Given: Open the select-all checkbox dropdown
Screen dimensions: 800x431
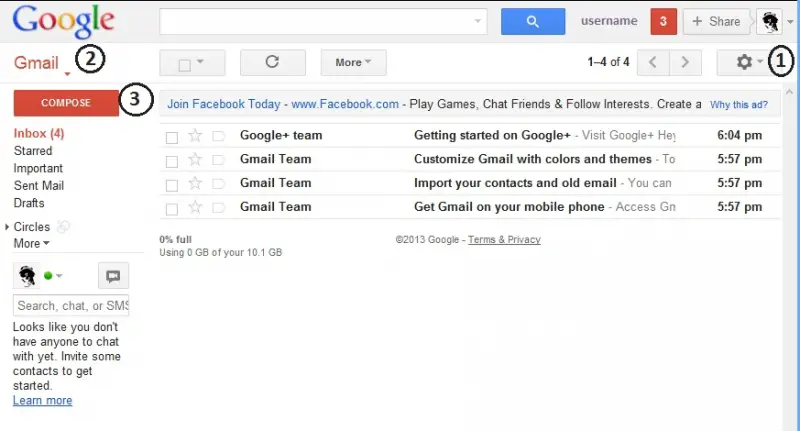Looking at the screenshot, I should 192,62.
